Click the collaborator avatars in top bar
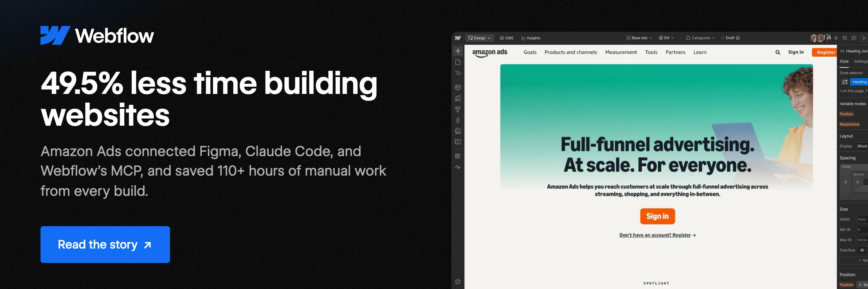 (x=820, y=38)
